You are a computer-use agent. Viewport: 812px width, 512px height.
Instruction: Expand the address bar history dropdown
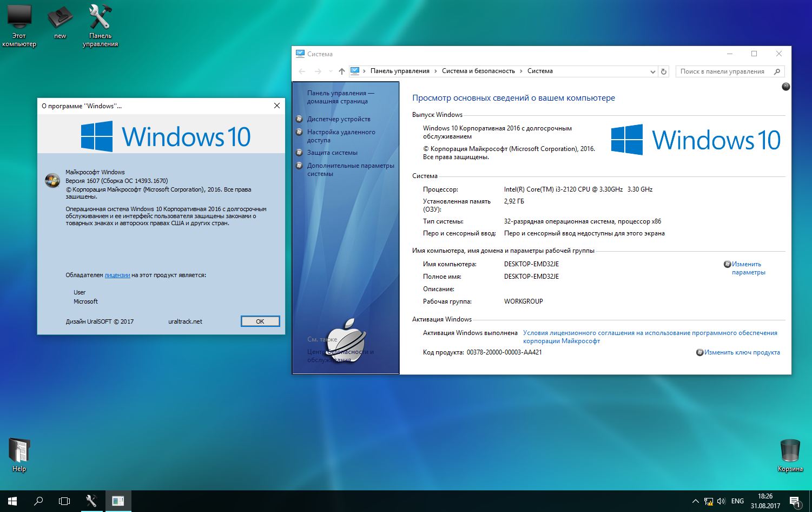click(652, 71)
